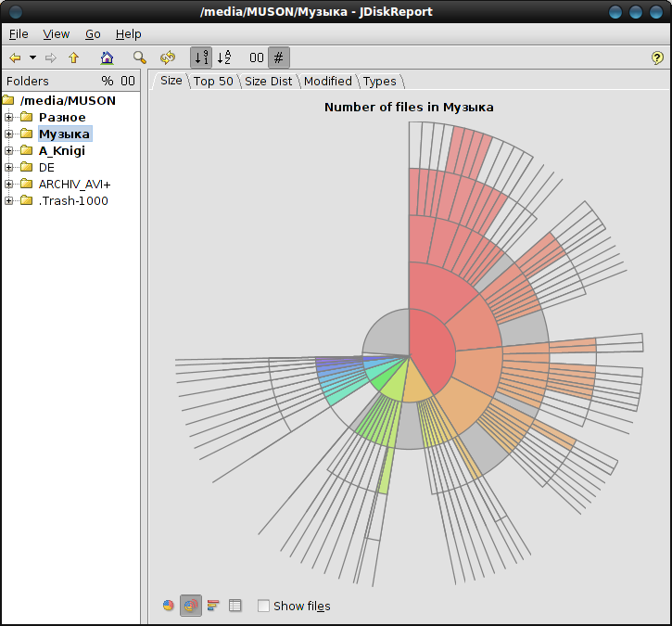Toggle the # number of files display

[x=279, y=57]
